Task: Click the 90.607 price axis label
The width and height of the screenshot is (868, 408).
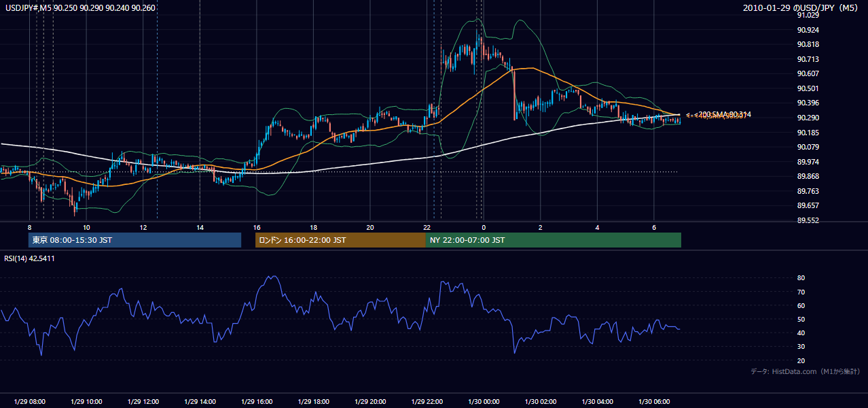Action: (808, 73)
